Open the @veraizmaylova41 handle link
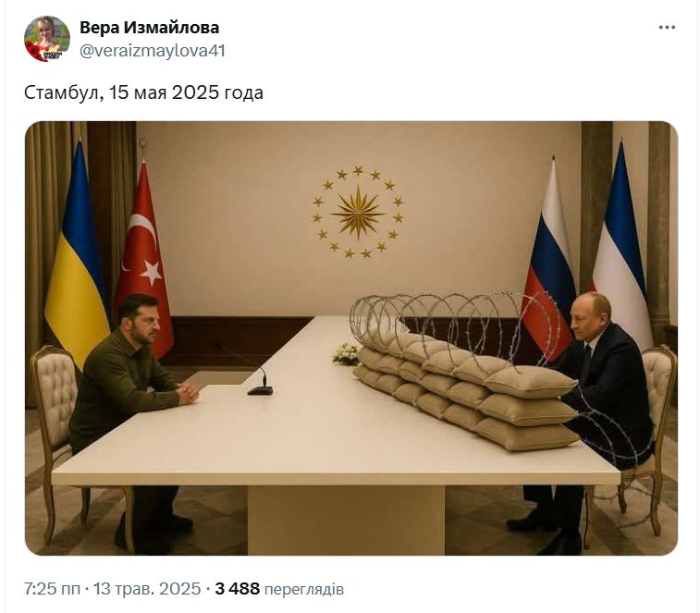The image size is (700, 613). [x=153, y=51]
